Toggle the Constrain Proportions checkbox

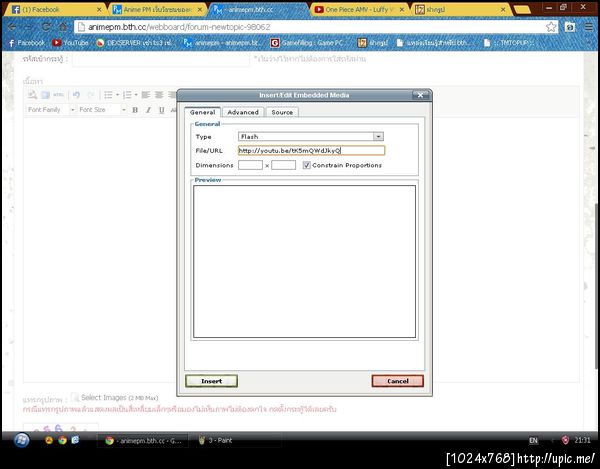point(307,165)
